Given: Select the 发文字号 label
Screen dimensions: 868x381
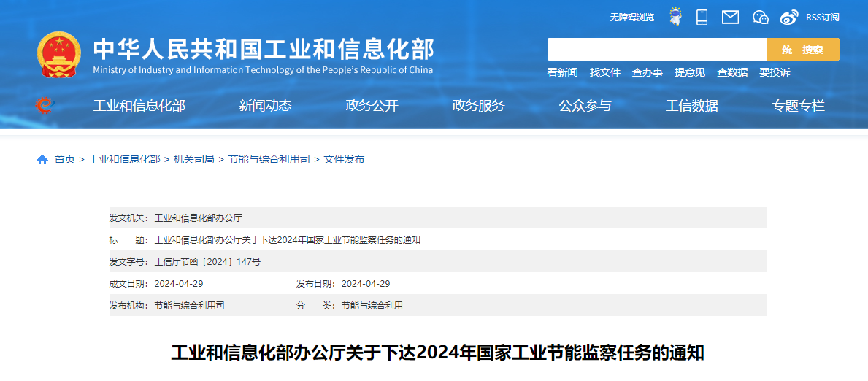Looking at the screenshot, I should (x=129, y=261).
